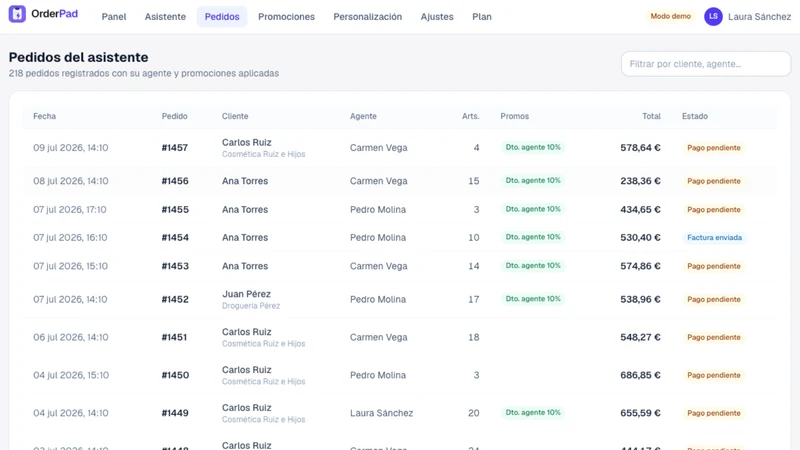800x450 pixels.
Task: Click the Cliente column header
Action: click(x=235, y=116)
